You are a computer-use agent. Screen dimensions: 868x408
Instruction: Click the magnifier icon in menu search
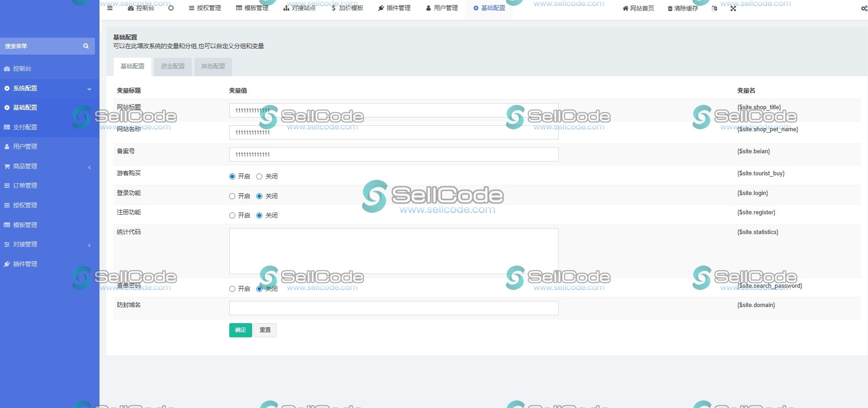(x=86, y=46)
